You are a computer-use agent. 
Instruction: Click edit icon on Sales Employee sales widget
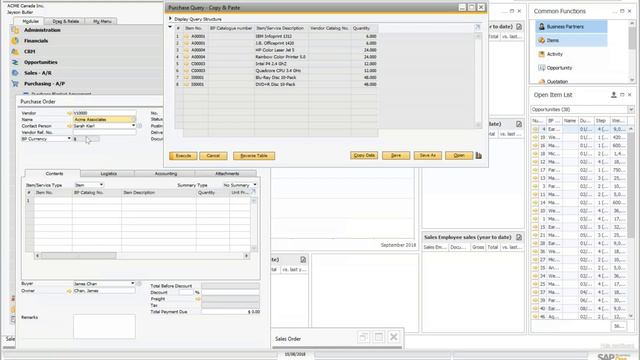click(x=519, y=237)
